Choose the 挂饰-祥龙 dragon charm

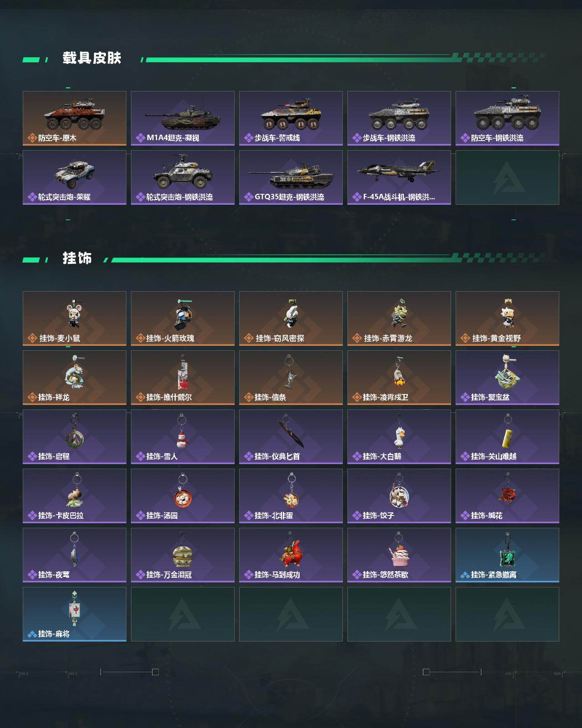75,378
